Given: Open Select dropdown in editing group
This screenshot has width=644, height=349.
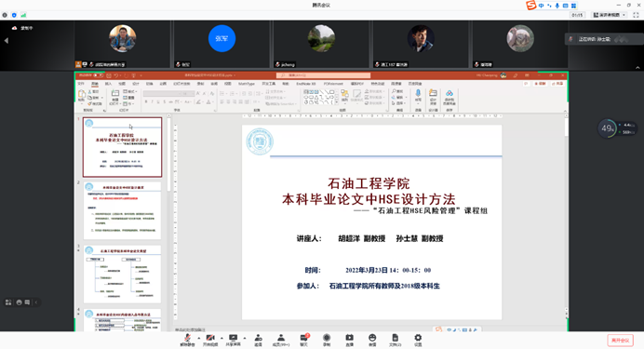Looking at the screenshot, I should click(x=398, y=103).
